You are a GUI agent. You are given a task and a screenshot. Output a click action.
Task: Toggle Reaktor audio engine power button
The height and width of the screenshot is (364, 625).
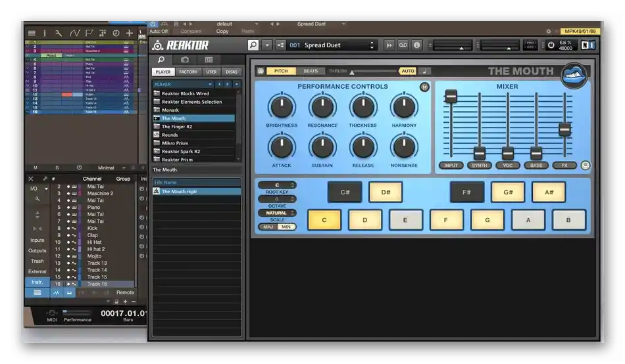(x=551, y=45)
